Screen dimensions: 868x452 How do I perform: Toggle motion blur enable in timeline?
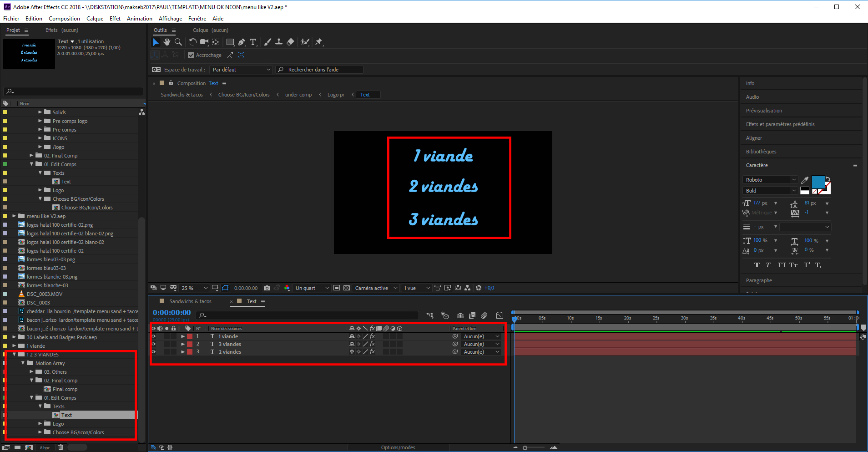click(484, 315)
